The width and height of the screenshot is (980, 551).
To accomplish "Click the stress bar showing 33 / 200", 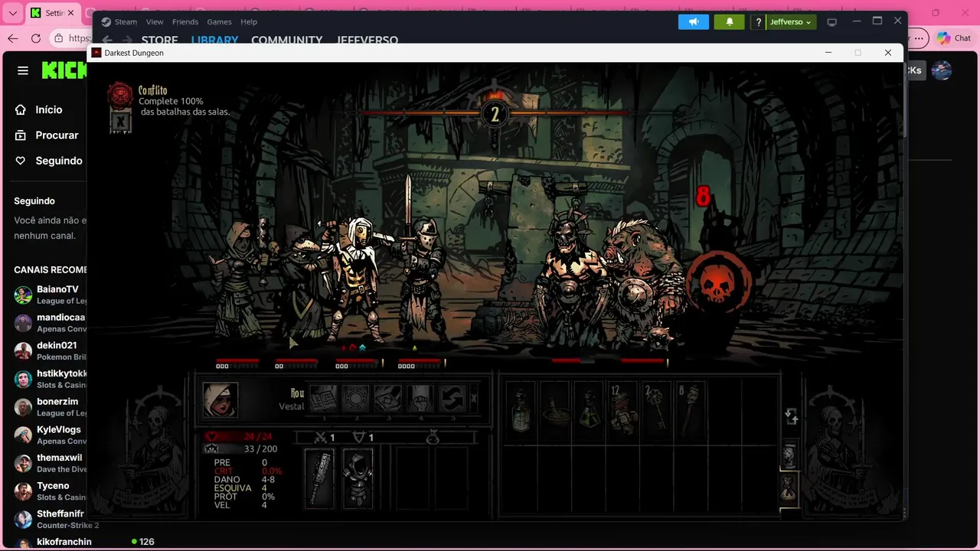I will [241, 448].
